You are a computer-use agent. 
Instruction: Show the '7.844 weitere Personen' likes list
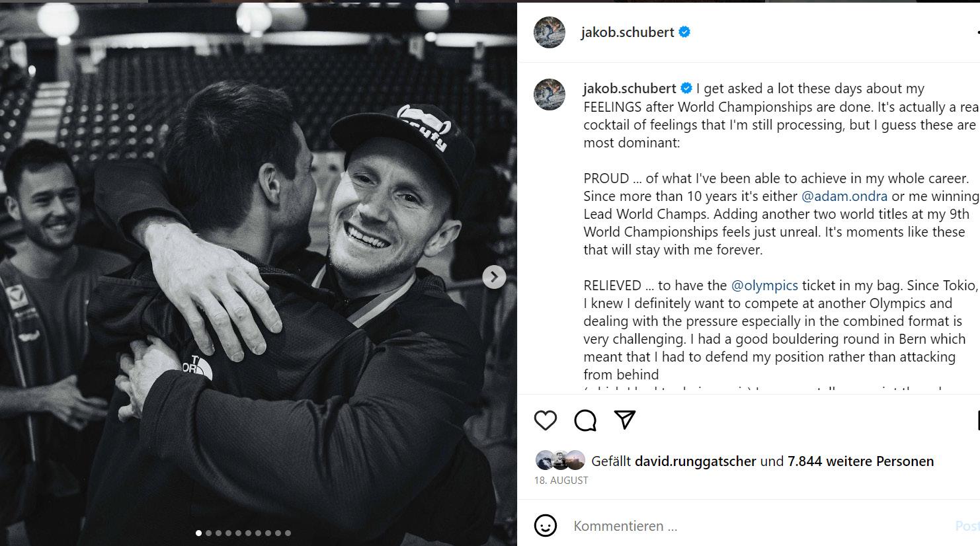pyautogui.click(x=860, y=461)
